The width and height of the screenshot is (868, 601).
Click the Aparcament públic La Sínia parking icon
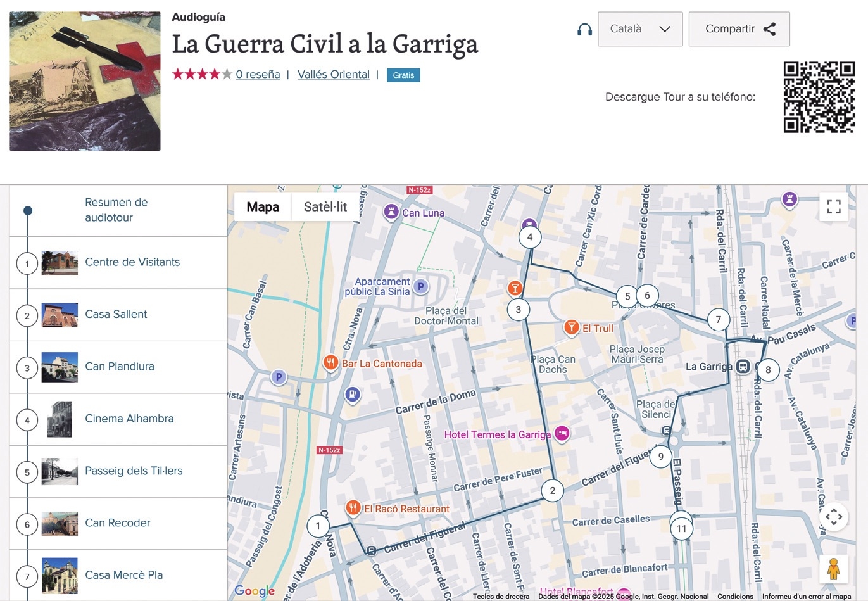click(x=421, y=287)
